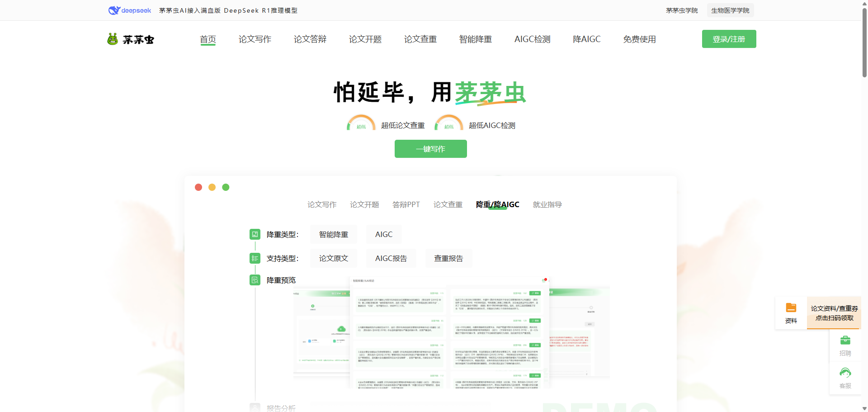Choose 查重报告 as the 支持类型
868x412 pixels.
pyautogui.click(x=448, y=258)
